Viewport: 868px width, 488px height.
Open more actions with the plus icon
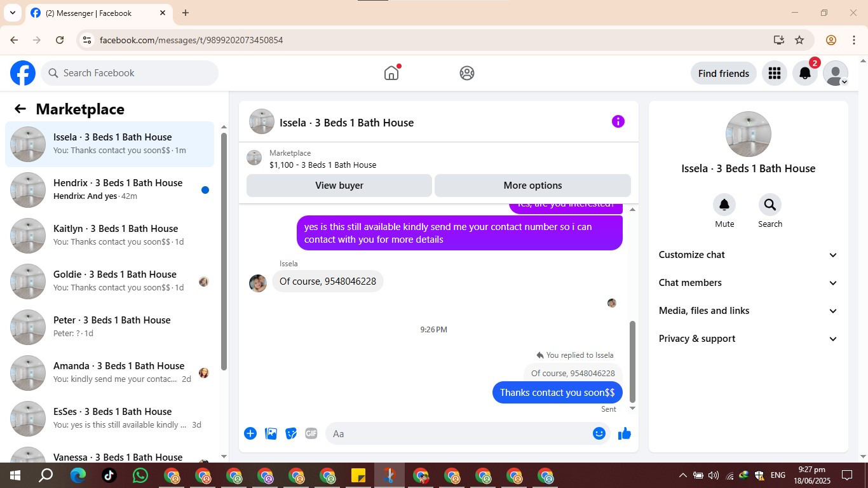(x=250, y=433)
